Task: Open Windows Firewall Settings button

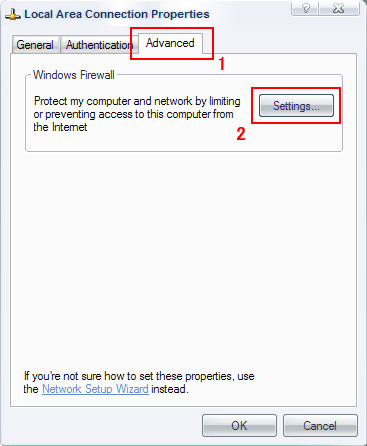Action: click(296, 106)
